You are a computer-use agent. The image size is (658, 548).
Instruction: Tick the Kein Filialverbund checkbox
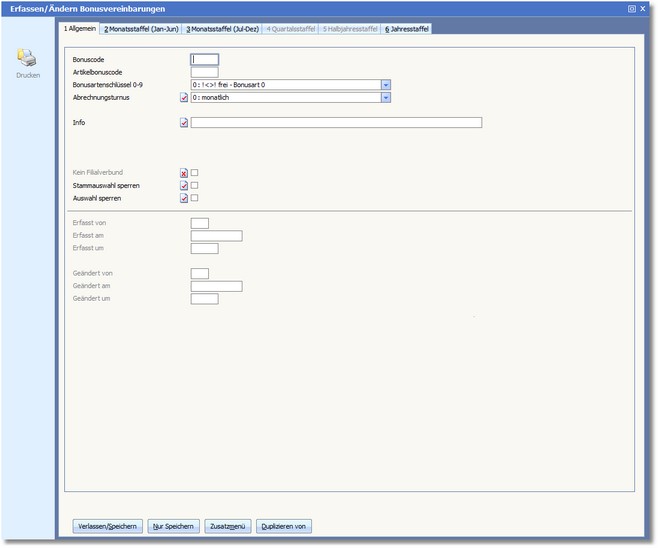pyautogui.click(x=195, y=173)
